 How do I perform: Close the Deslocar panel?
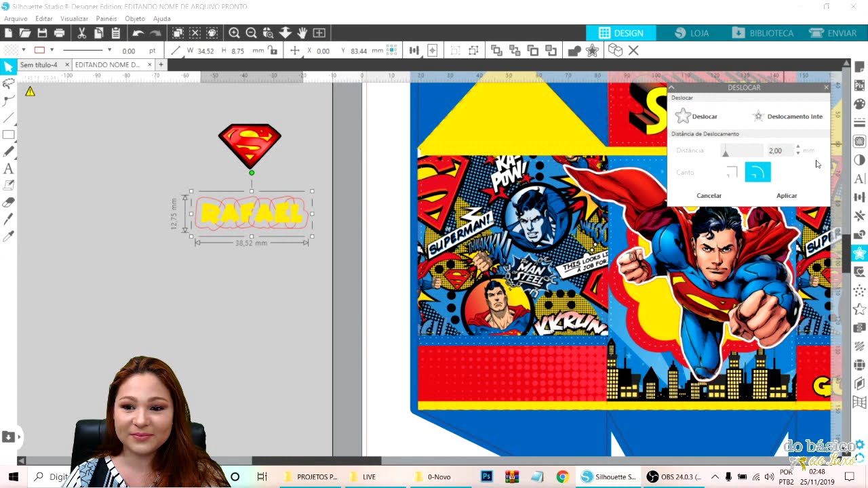(x=826, y=87)
